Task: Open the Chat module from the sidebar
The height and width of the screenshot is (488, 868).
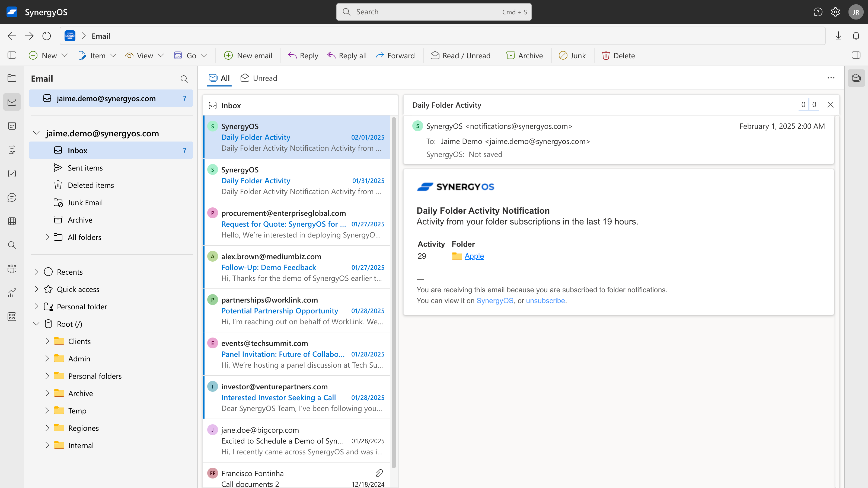Action: [12, 197]
